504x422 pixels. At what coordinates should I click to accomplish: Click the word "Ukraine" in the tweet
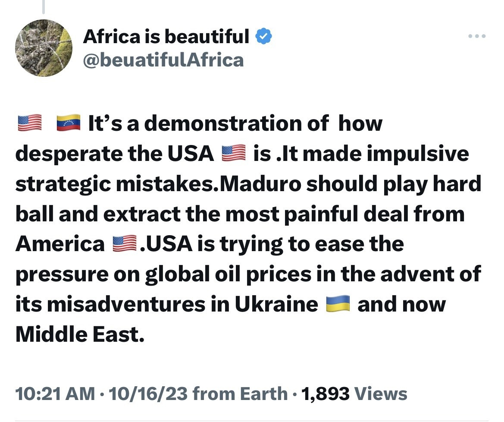276,305
